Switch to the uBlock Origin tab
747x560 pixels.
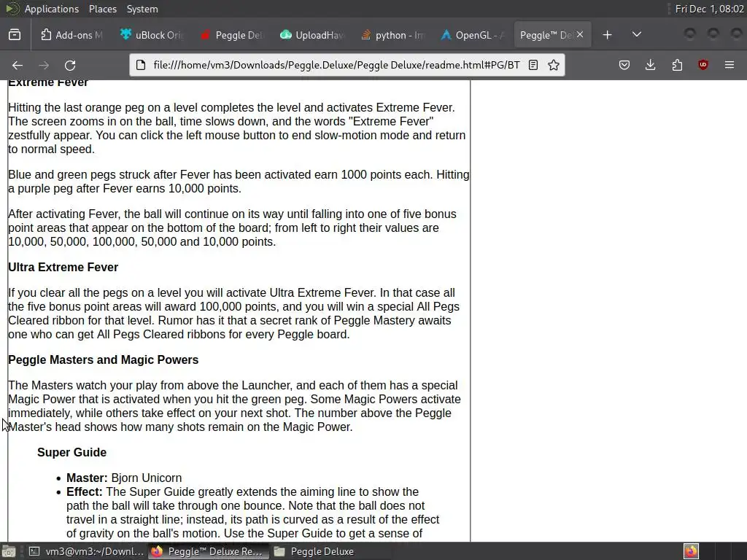(x=152, y=35)
